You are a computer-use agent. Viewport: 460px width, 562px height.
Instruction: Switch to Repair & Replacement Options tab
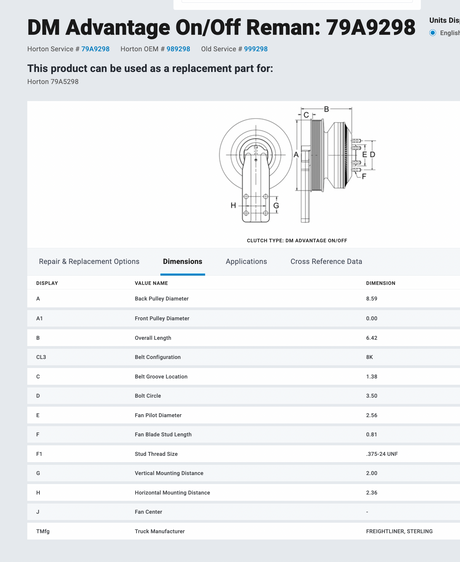point(89,262)
